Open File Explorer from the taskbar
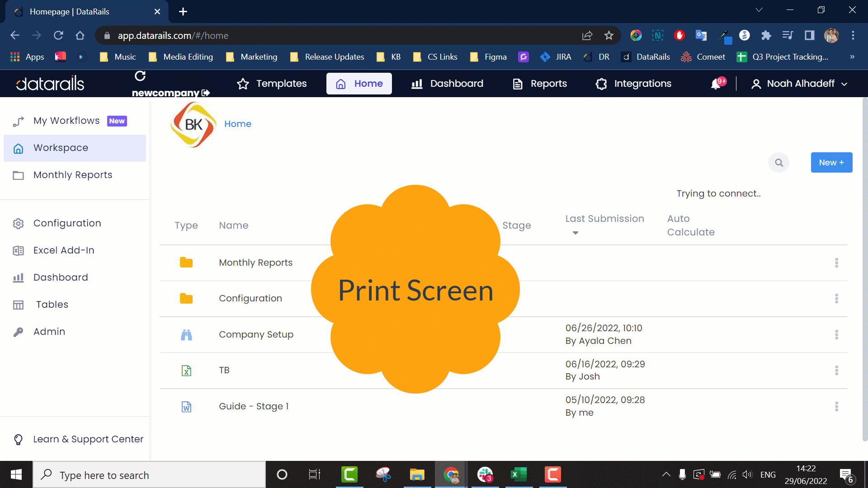 [417, 474]
